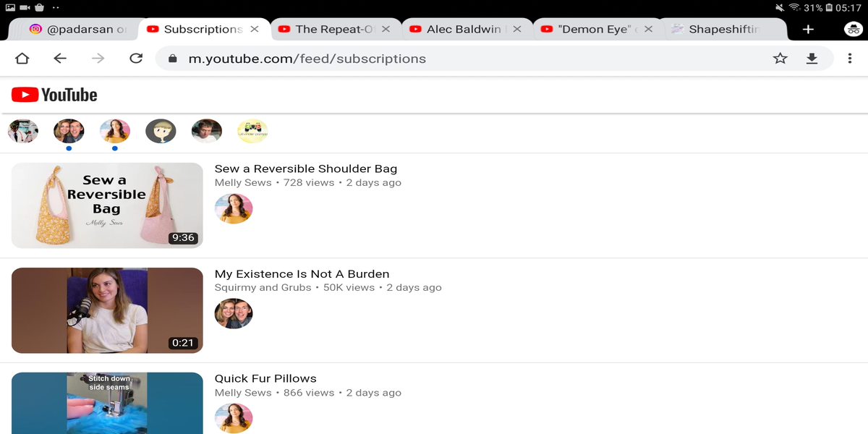Select first channel avatar in channel strip
The image size is (868, 434).
[x=22, y=131]
